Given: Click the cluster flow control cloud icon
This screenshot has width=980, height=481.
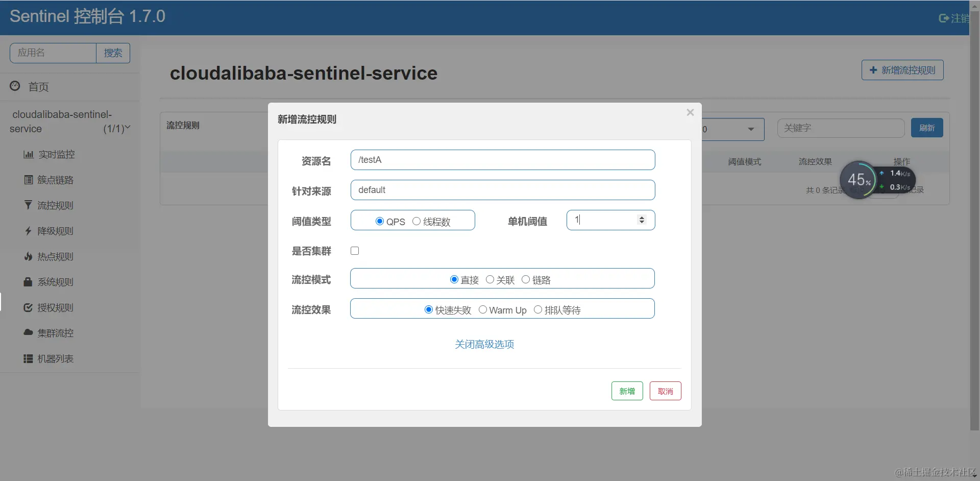Looking at the screenshot, I should pyautogui.click(x=29, y=332).
